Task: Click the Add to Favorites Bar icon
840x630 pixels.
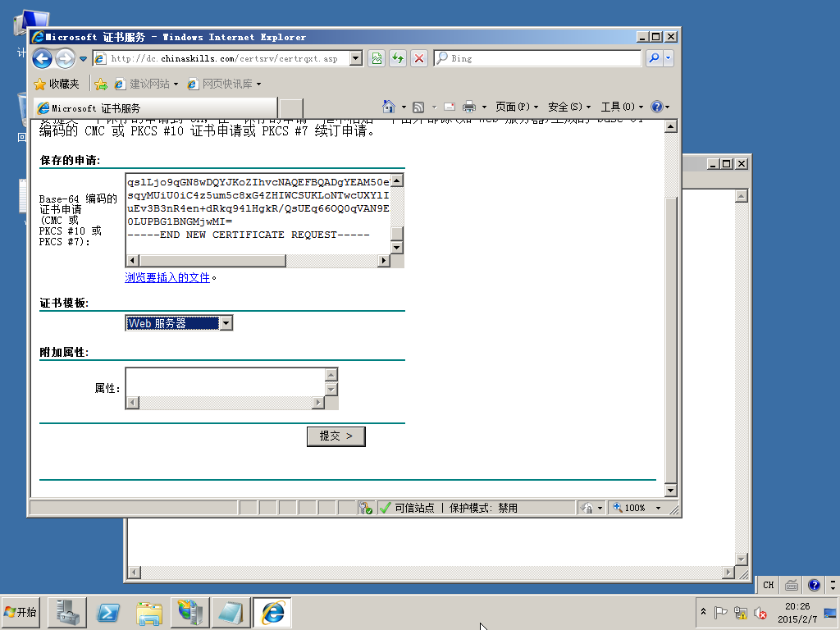Action: (x=101, y=84)
